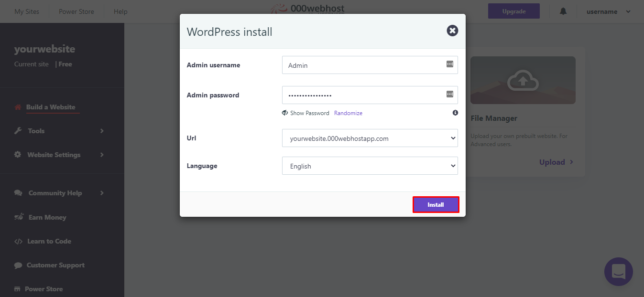
Task: Click the Tools wrench icon
Action: pos(18,130)
